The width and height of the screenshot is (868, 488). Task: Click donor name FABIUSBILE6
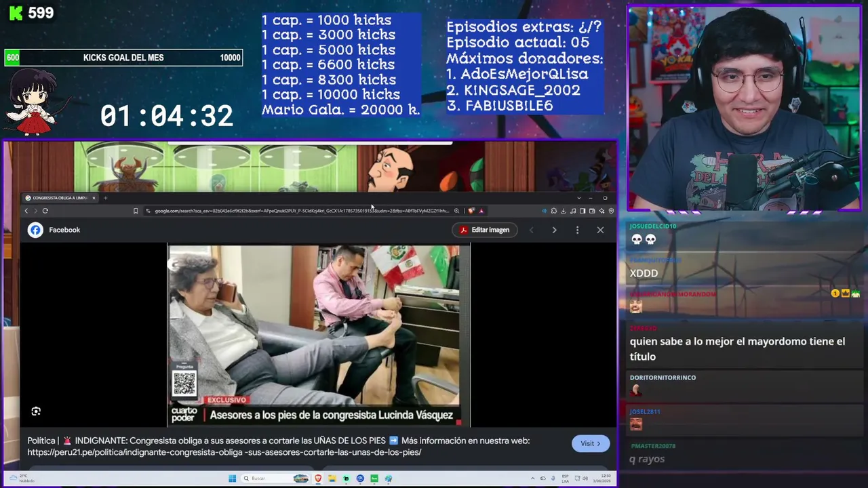pyautogui.click(x=509, y=106)
